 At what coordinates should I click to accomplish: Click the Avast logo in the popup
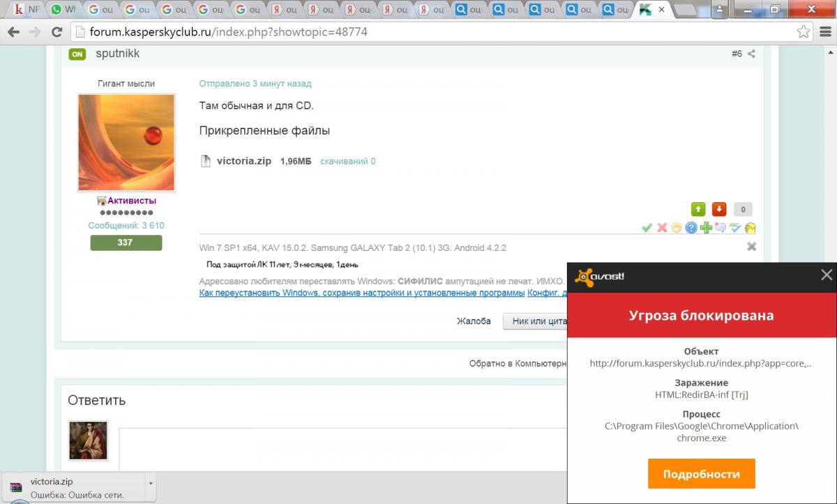(599, 277)
